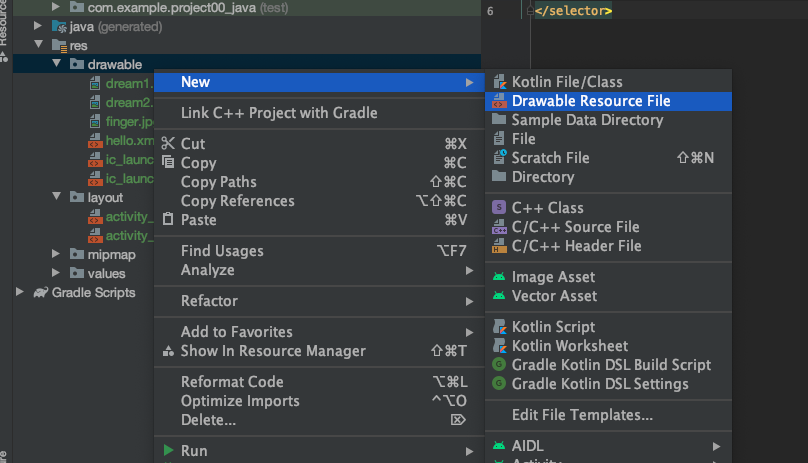808x463 pixels.
Task: Expand the mipmap folder
Action: 56,254
